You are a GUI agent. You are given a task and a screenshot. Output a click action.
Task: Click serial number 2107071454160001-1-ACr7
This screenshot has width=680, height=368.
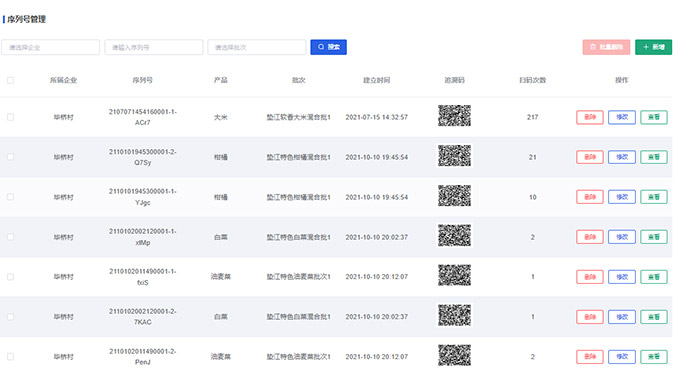143,117
